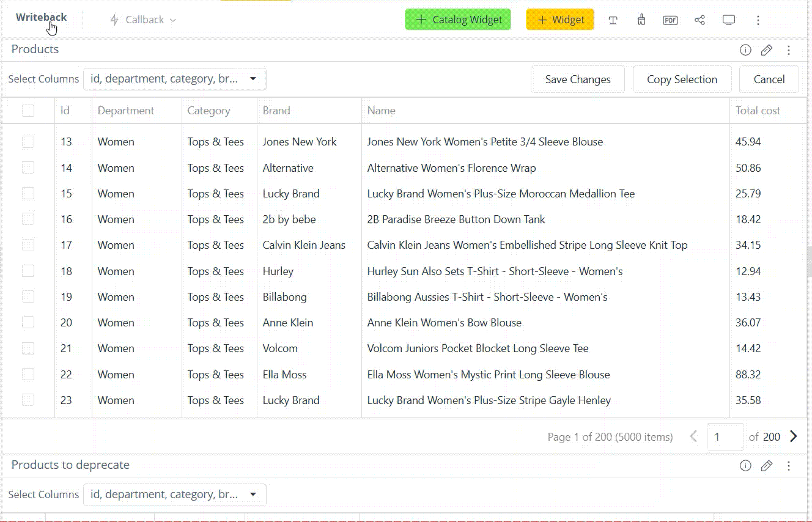Open the paint brush theme icon
This screenshot has width=812, height=522.
point(641,20)
